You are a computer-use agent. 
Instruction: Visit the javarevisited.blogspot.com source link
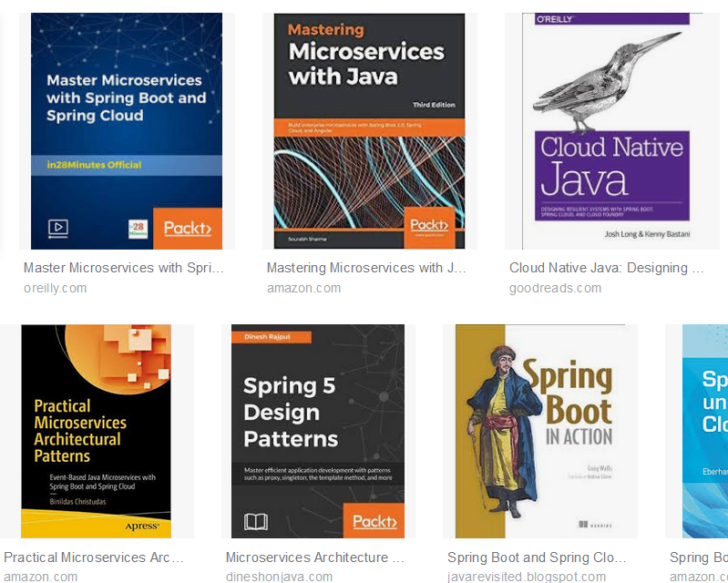tap(527, 577)
